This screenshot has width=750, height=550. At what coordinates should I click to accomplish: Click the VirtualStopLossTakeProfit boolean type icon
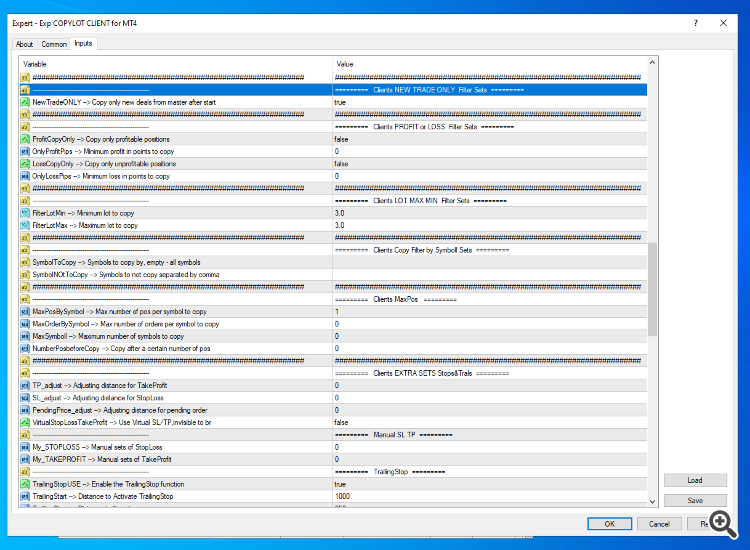tap(25, 423)
